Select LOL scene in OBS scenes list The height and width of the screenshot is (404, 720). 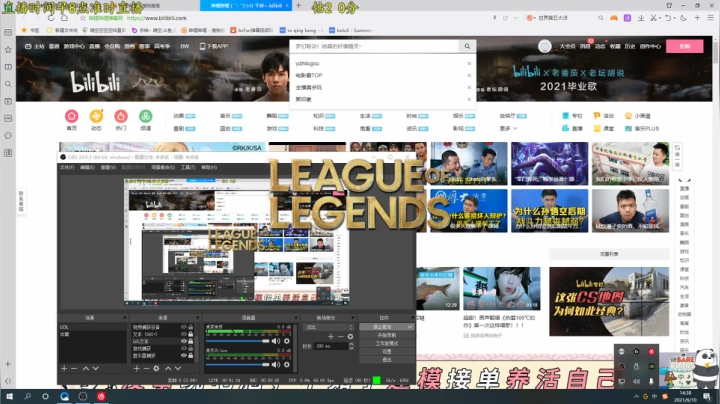[92, 327]
